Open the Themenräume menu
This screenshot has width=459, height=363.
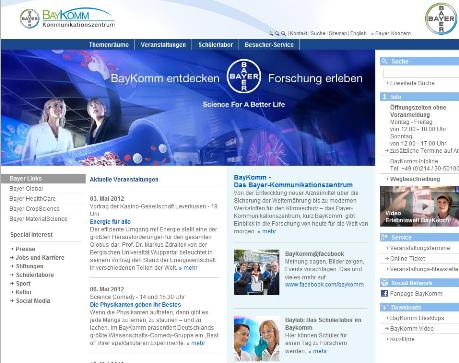(109, 45)
